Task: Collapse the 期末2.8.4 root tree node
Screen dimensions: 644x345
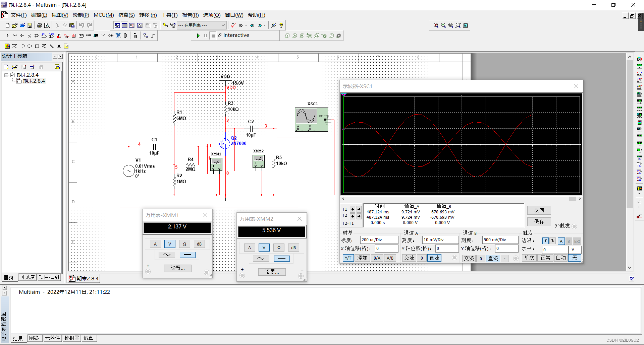Action: click(6, 75)
